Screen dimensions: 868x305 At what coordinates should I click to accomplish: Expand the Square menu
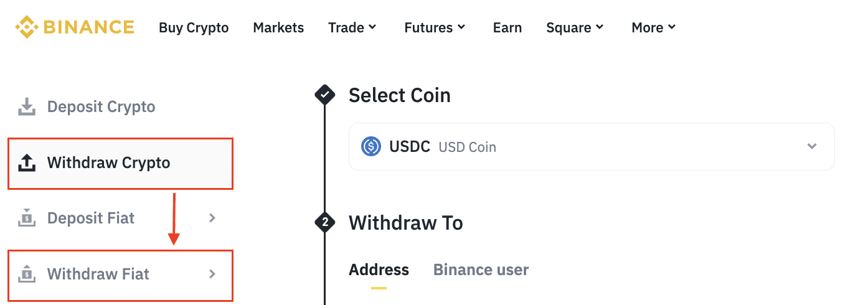tap(575, 27)
